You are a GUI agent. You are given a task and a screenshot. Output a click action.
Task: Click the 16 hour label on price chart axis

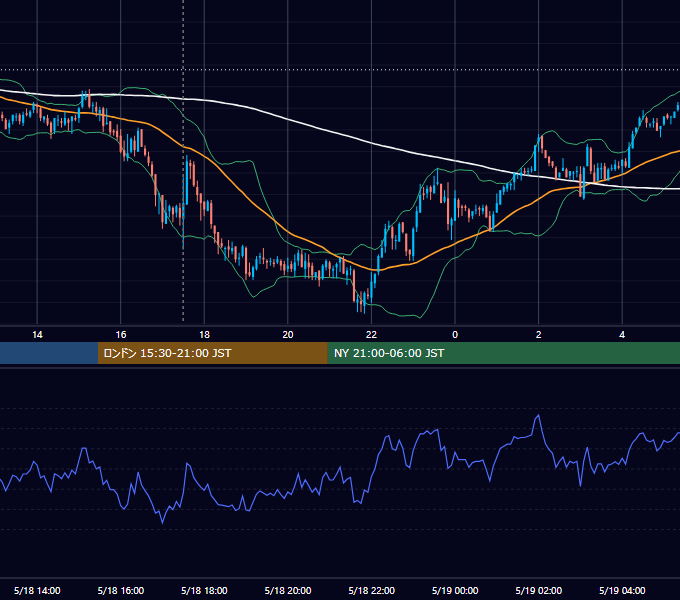121,335
